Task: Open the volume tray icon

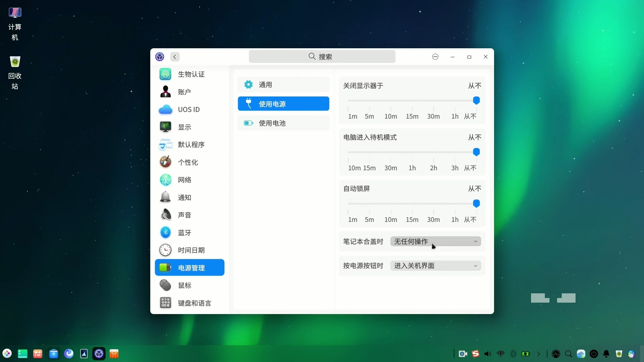Action: 488,354
